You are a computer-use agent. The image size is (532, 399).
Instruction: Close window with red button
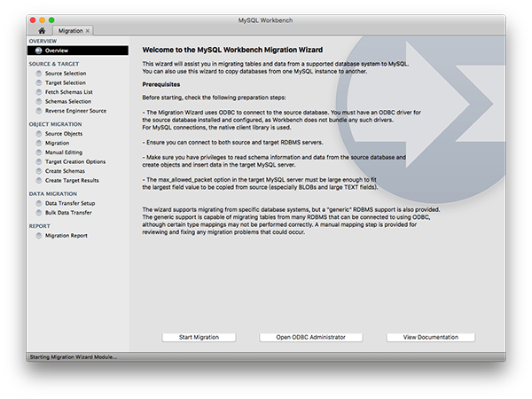pos(33,20)
